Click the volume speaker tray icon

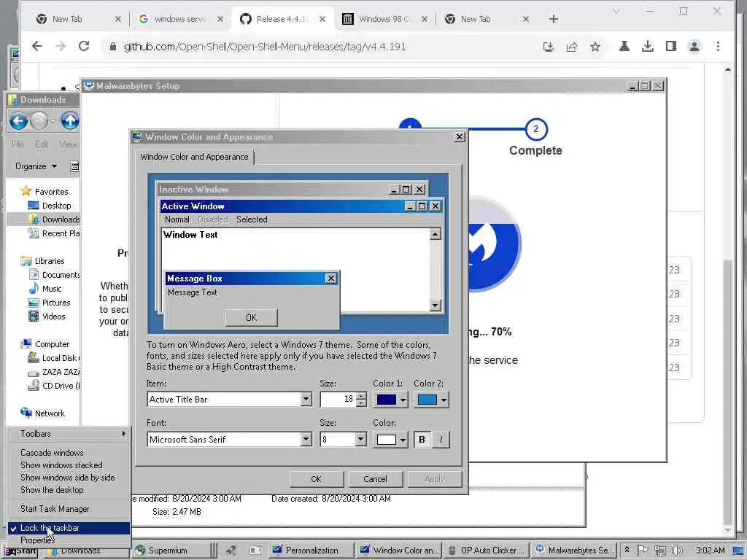pyautogui.click(x=676, y=551)
